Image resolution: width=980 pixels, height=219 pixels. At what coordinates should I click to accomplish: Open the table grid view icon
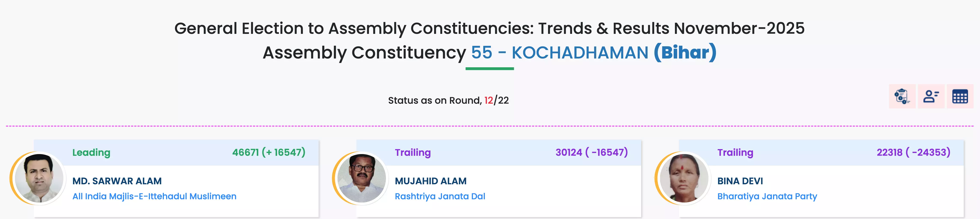coord(960,96)
